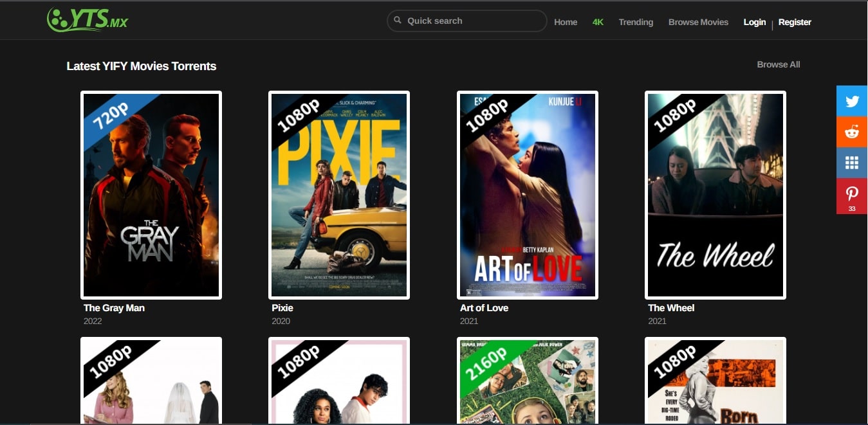
Task: Open the Pixie movie poster
Action: [x=339, y=195]
